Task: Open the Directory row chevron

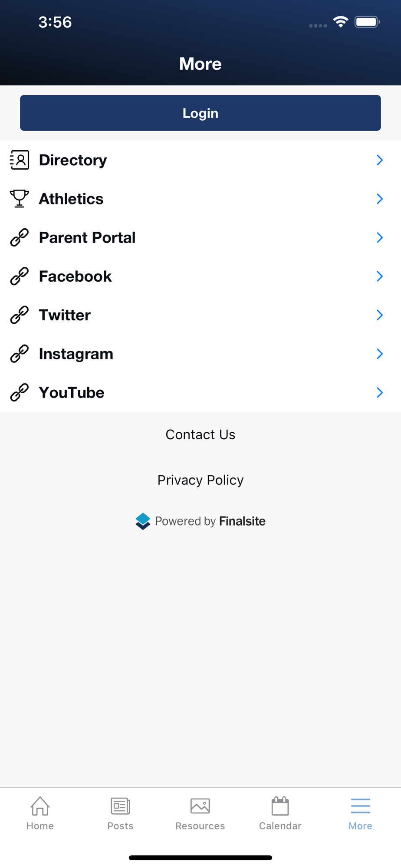Action: [x=380, y=160]
